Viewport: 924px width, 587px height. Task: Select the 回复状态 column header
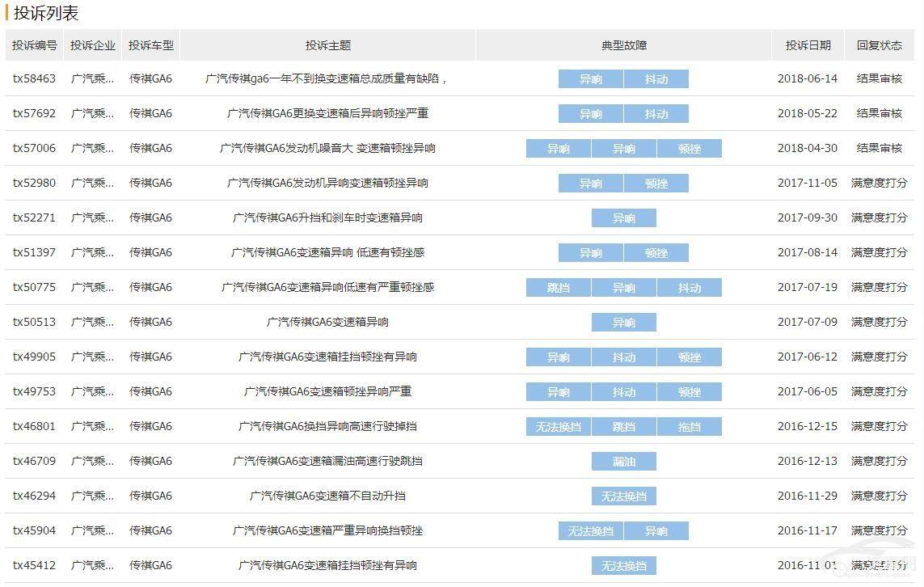pyautogui.click(x=880, y=45)
